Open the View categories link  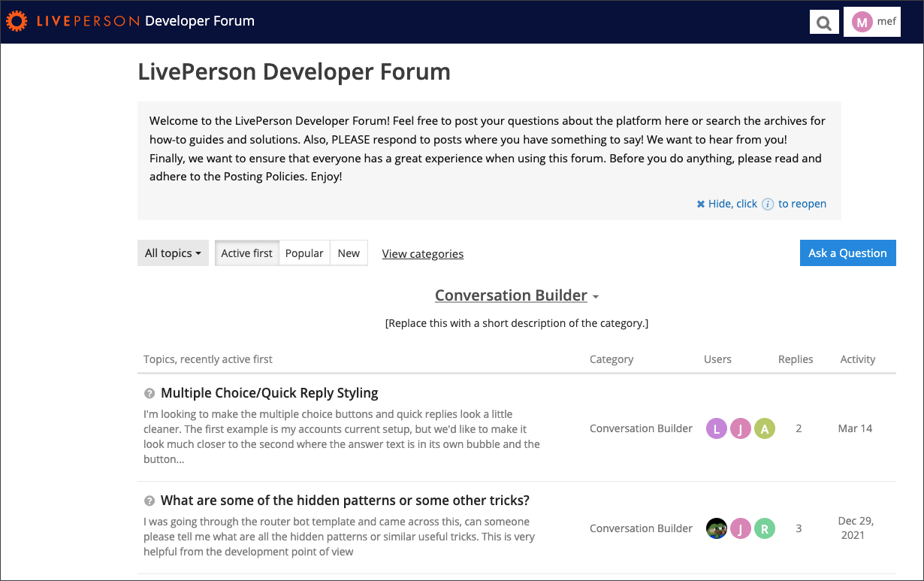pos(423,254)
